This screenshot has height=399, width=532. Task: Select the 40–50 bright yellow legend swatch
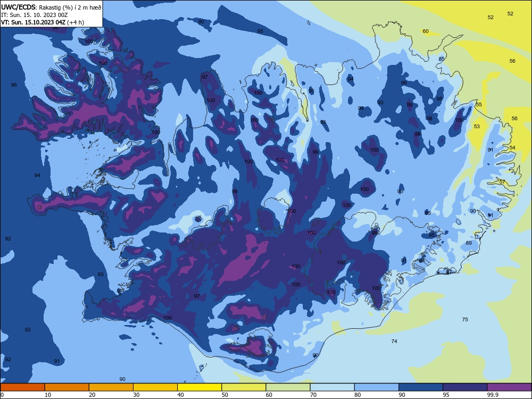coord(199,387)
